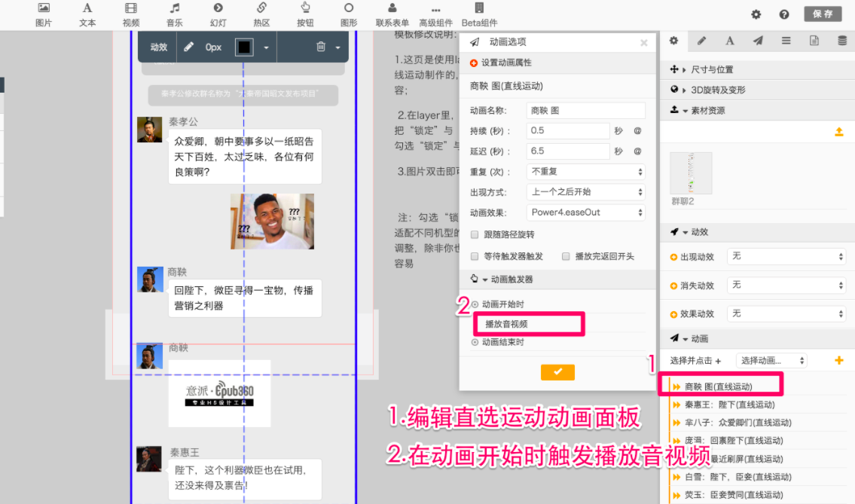Image resolution: width=855 pixels, height=504 pixels.
Task: Open the 动画效果 Power4.easeOut dropdown
Action: point(585,212)
